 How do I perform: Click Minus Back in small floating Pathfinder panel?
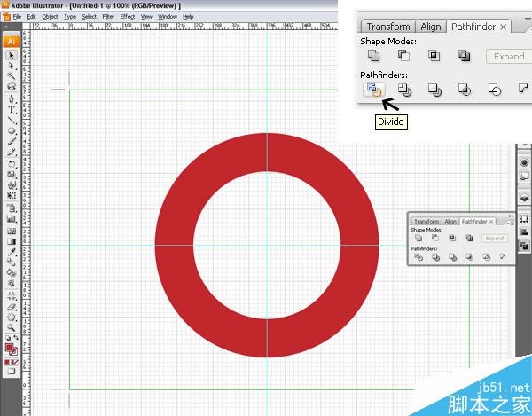(503, 257)
